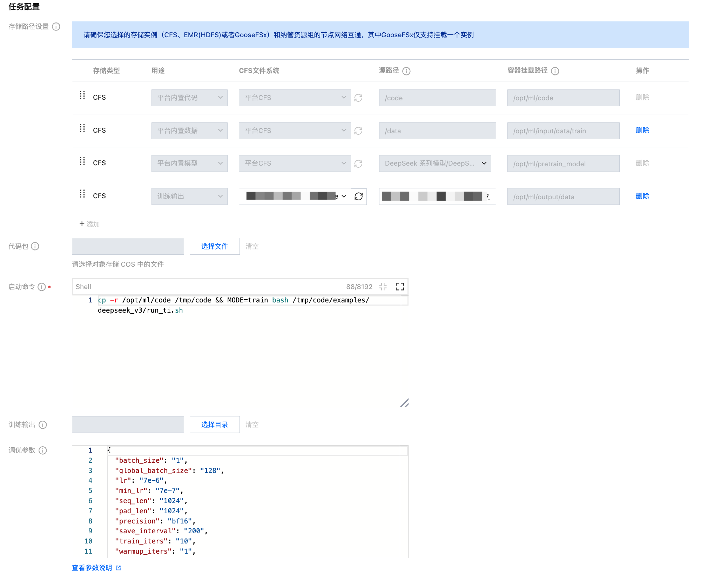Click deepseek_v3/run_ti.sh in Shell editor
This screenshot has height=581, width=728.
140,310
